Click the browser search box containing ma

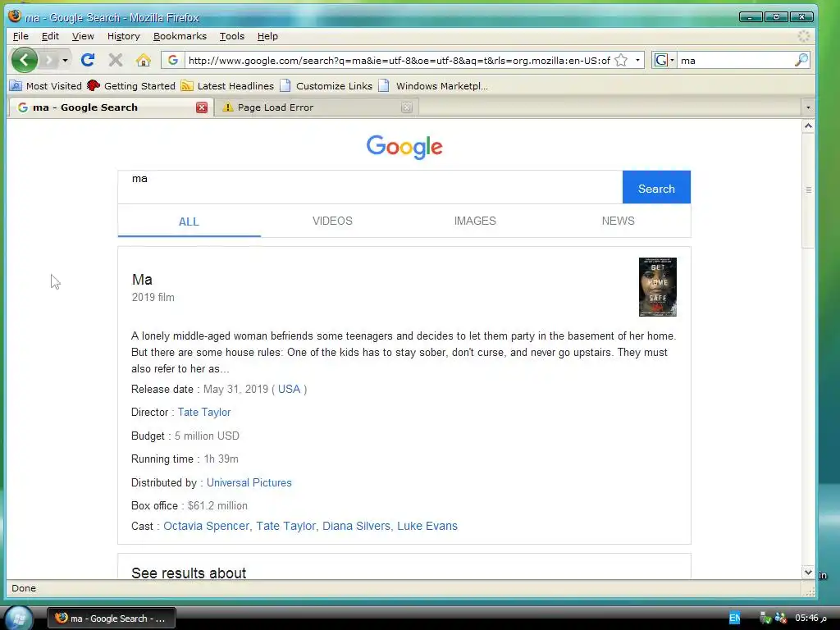pos(734,60)
